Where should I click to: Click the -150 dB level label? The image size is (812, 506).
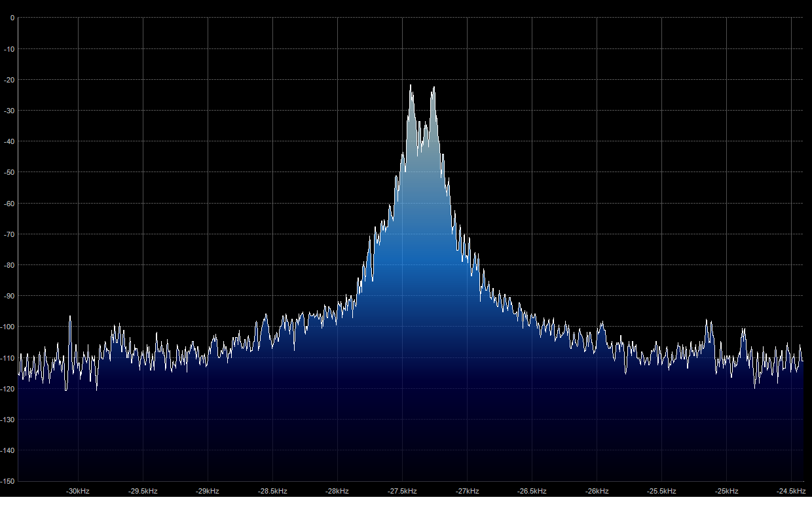pos(8,481)
